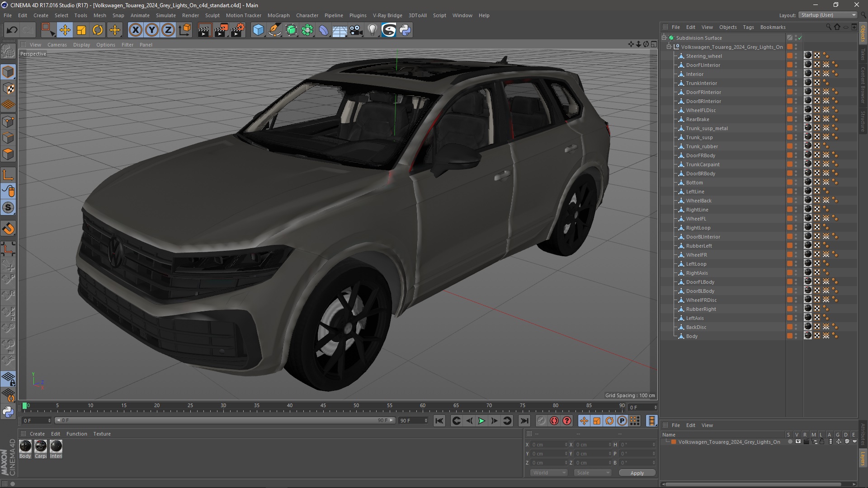Select Polygons mode in left sidebar

click(x=8, y=154)
